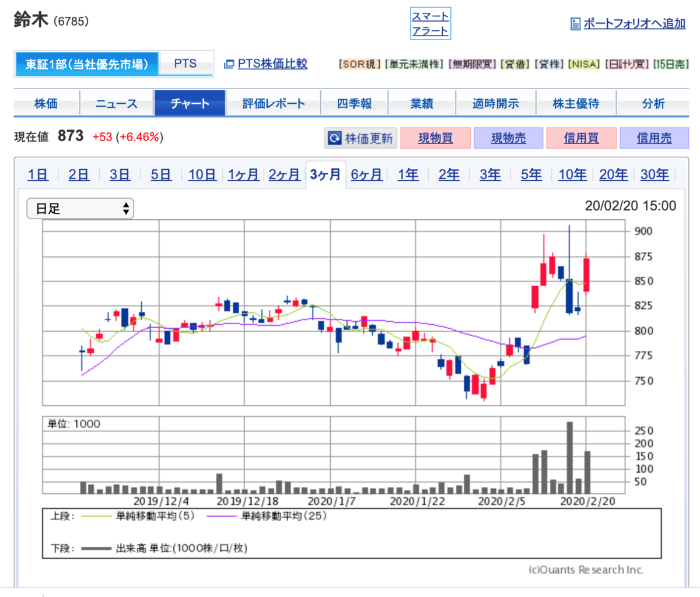The image size is (700, 597).
Task: Click the PTS comparison window icon
Action: coord(229,64)
